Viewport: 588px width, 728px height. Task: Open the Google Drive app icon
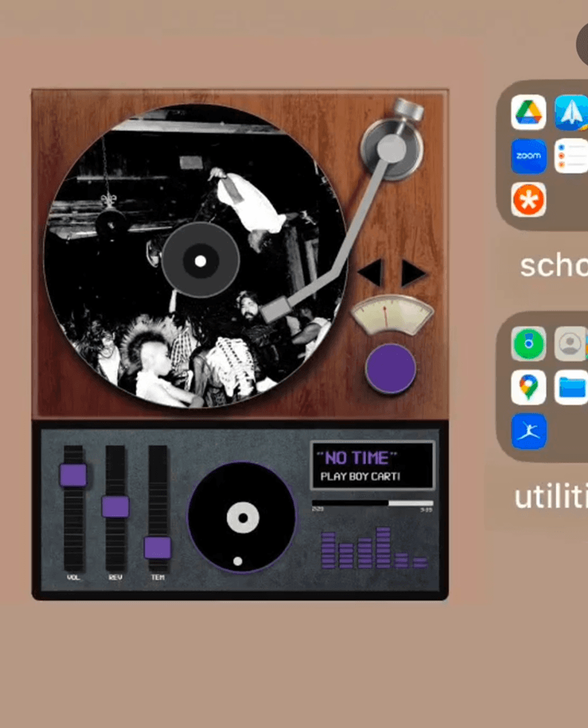tap(529, 112)
